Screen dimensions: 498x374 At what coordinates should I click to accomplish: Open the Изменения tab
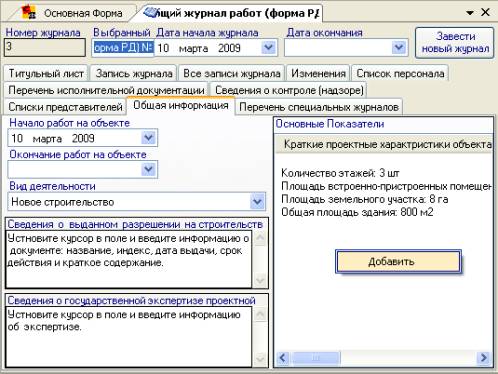[x=318, y=73]
